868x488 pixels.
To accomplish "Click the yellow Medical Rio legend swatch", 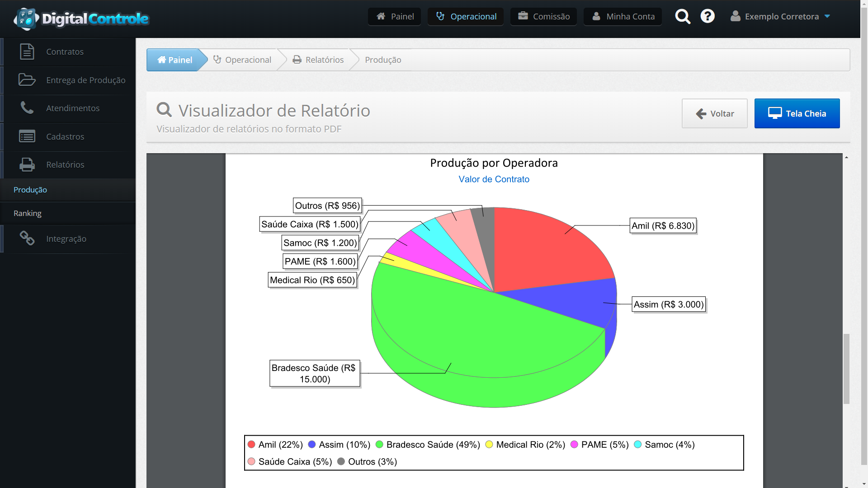I will tap(489, 445).
